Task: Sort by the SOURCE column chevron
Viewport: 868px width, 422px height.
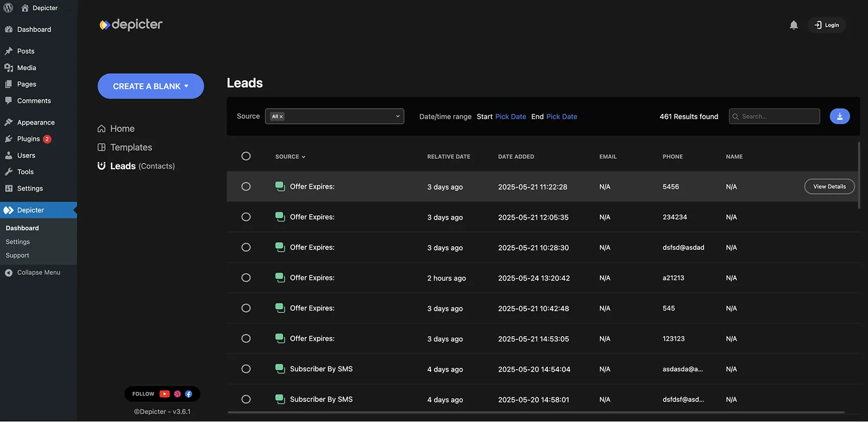Action: tap(303, 157)
